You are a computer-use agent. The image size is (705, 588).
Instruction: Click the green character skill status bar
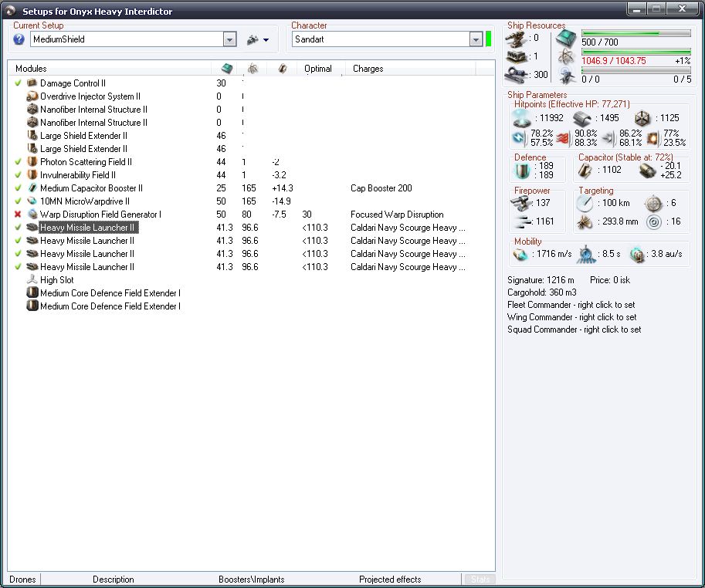(488, 39)
